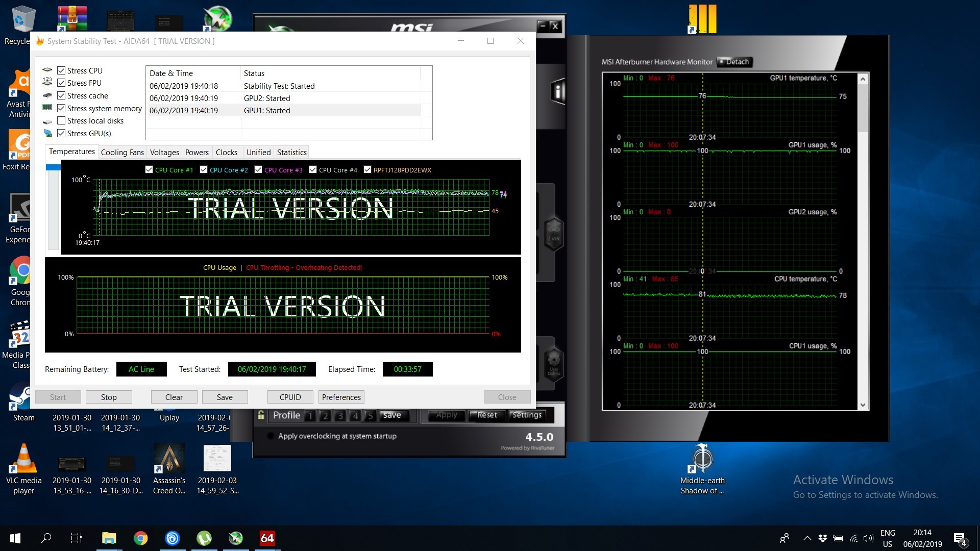The height and width of the screenshot is (551, 980).
Task: Toggle Apply overclocking at system startup
Action: coord(270,436)
